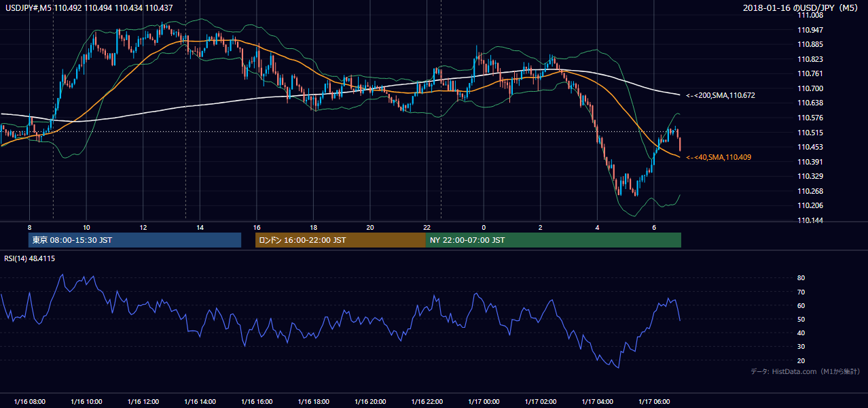
Task: Click hour label 14 under the price chart
Action: [200, 227]
